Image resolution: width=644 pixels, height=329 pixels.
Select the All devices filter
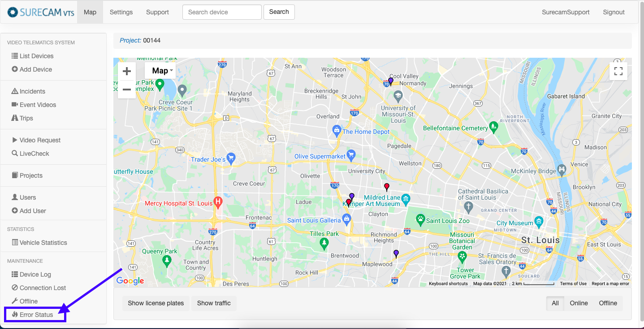[555, 303]
